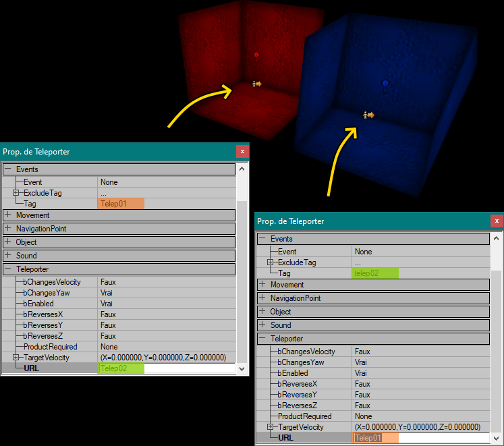Select the teleporter actor in the blue room
The height and width of the screenshot is (446, 504).
pyautogui.click(x=368, y=115)
